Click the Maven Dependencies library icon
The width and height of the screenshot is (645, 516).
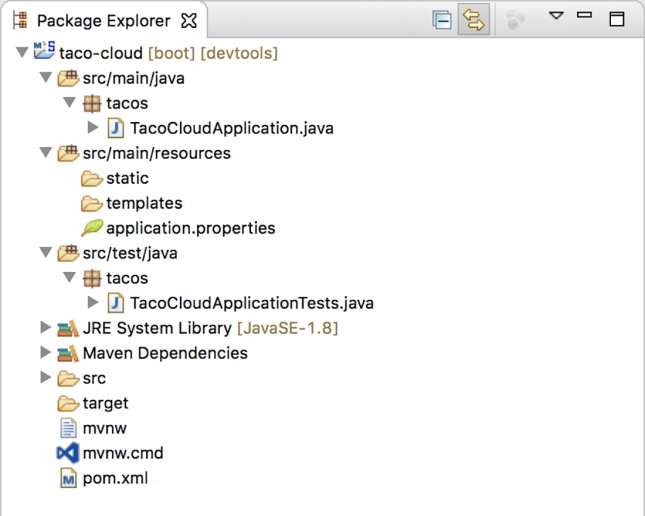(68, 353)
